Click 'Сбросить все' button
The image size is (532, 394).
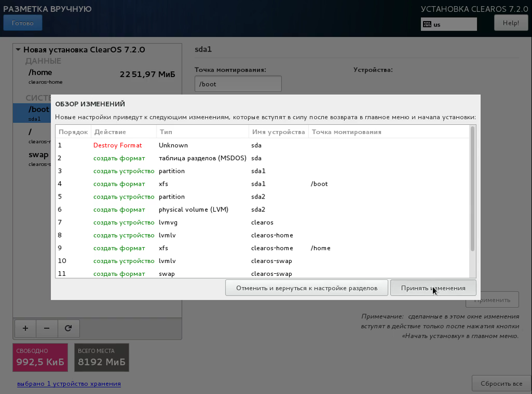point(501,383)
